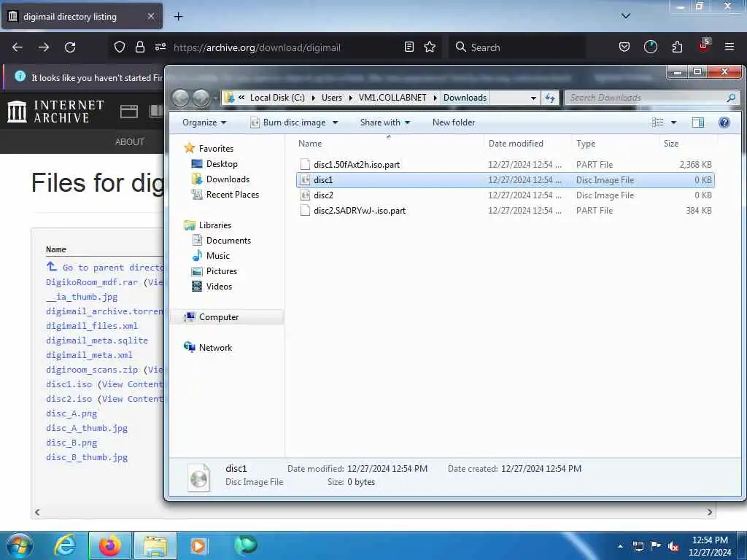The width and height of the screenshot is (747, 560).
Task: Reload the archive.org page
Action: point(70,47)
